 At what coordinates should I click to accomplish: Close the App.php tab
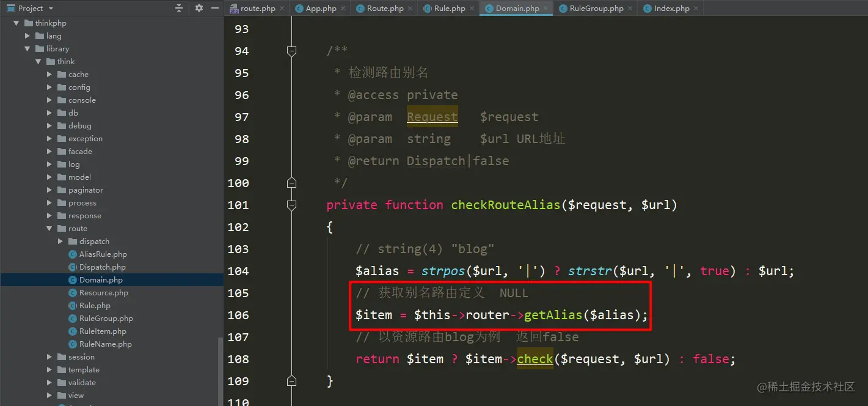[x=343, y=9]
